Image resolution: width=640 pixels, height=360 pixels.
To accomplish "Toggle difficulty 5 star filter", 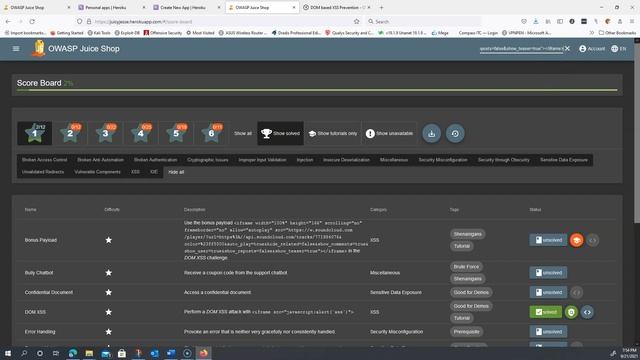I will pyautogui.click(x=176, y=133).
